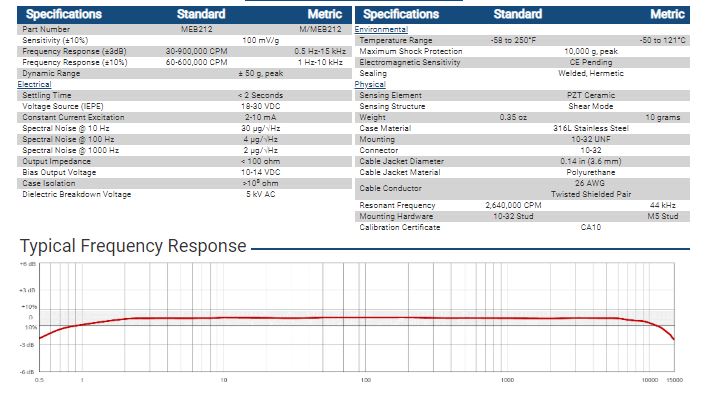Click the 316L Stainless Steel value

click(x=591, y=128)
